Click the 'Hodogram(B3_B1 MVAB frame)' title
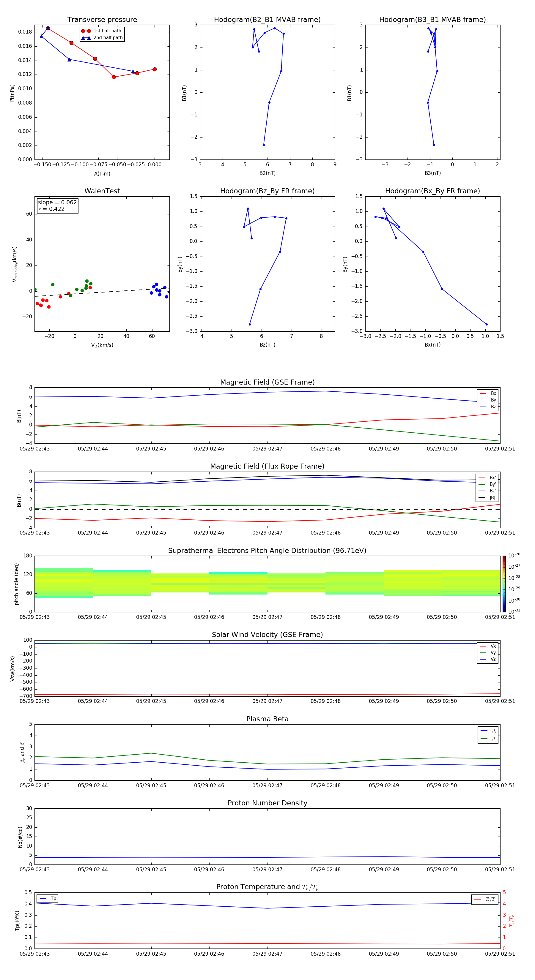The image size is (535, 980). pos(432,20)
